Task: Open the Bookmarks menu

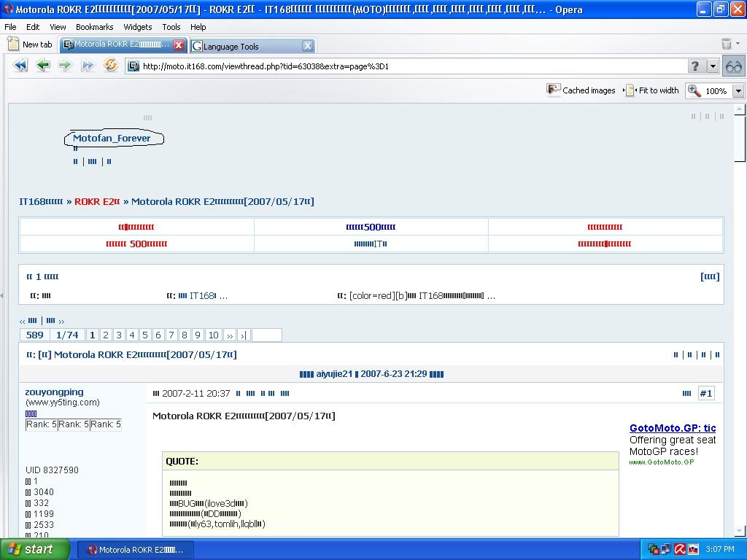Action: [x=94, y=27]
